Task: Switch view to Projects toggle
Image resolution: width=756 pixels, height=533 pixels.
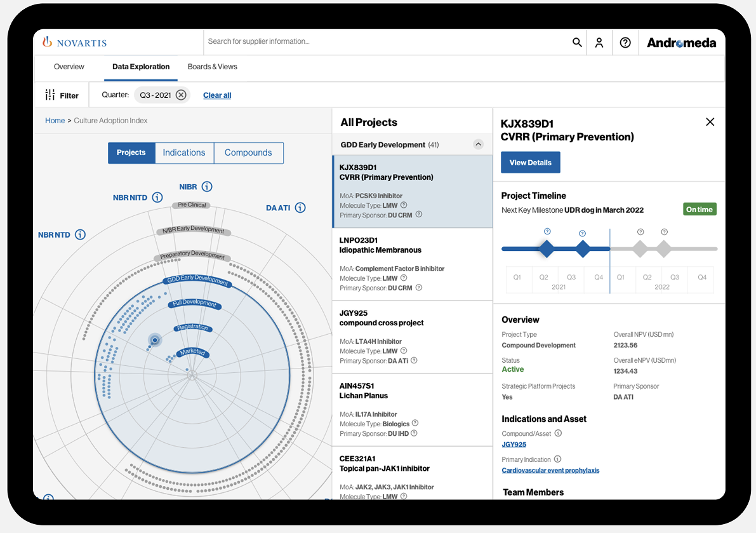Action: (131, 153)
